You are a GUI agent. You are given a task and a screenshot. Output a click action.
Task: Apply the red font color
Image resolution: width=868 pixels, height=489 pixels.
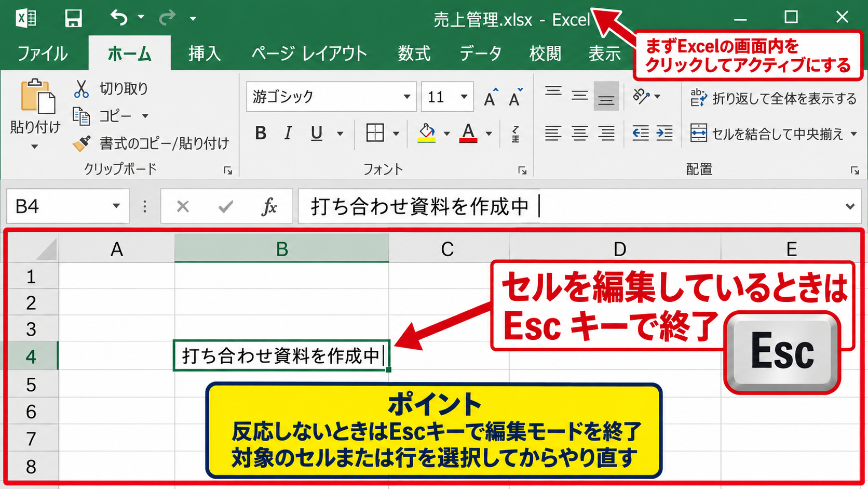[x=468, y=133]
